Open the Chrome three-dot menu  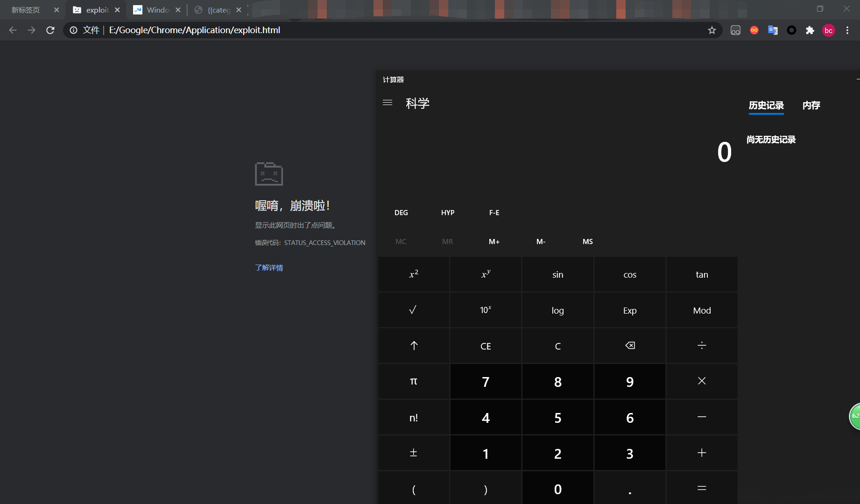pos(847,30)
